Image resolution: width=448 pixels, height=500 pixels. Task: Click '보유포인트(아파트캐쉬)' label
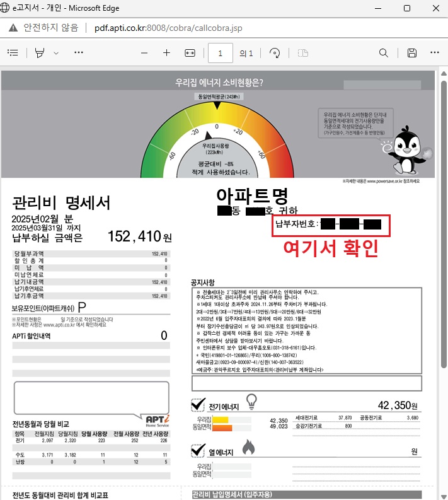point(43,308)
